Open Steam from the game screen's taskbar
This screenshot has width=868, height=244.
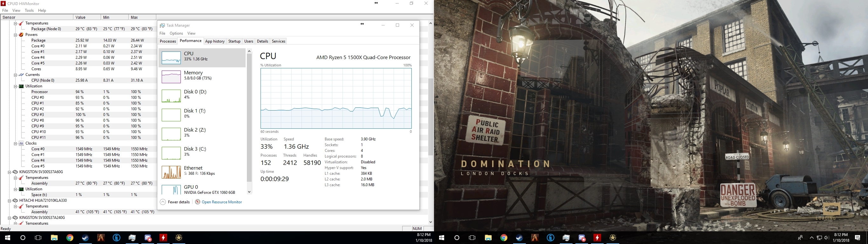pos(519,238)
